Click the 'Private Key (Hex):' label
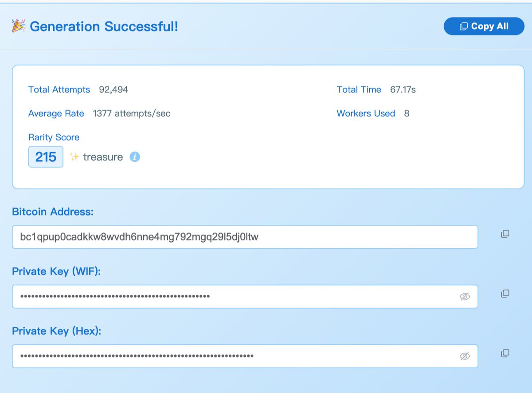532x393 pixels. click(57, 331)
